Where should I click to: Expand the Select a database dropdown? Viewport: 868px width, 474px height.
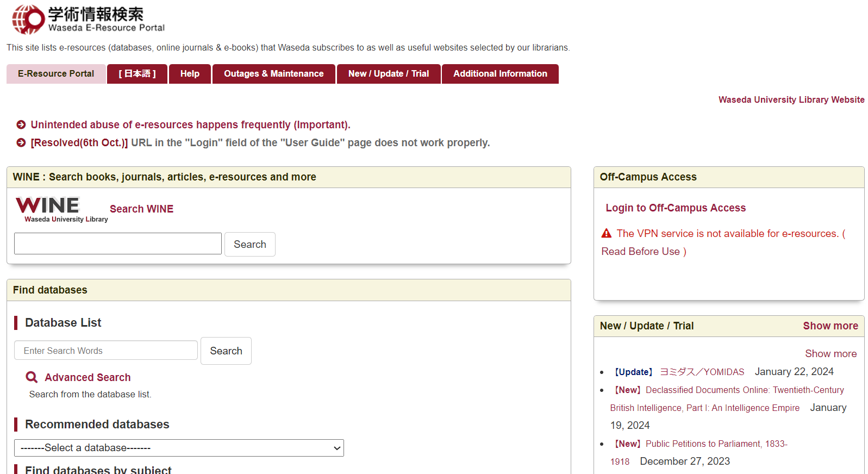point(179,448)
